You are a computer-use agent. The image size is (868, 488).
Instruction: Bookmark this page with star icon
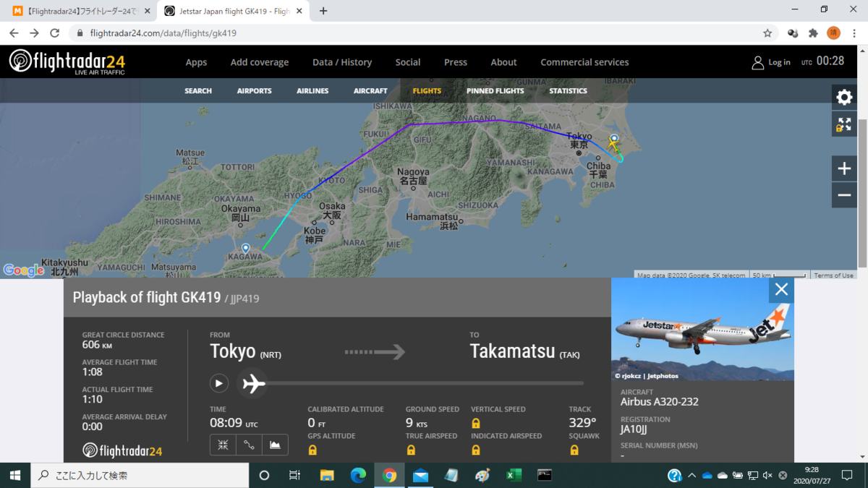click(x=767, y=33)
